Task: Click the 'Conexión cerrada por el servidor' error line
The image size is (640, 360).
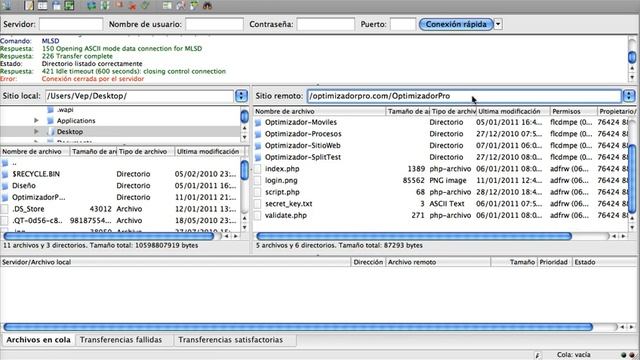Action: tap(93, 79)
